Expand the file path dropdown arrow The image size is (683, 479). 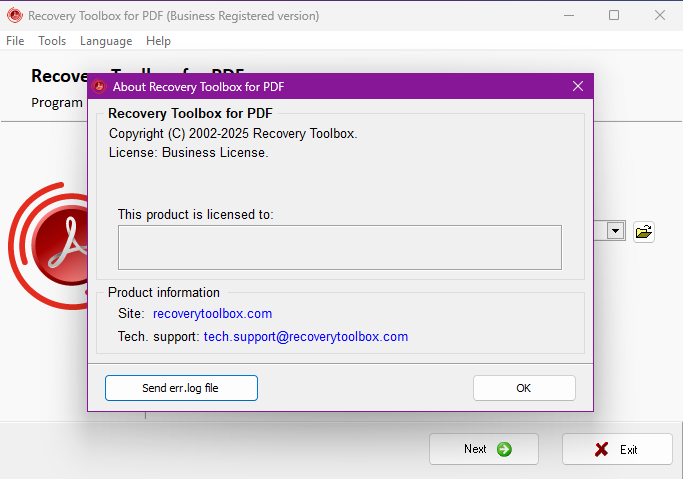pyautogui.click(x=616, y=231)
